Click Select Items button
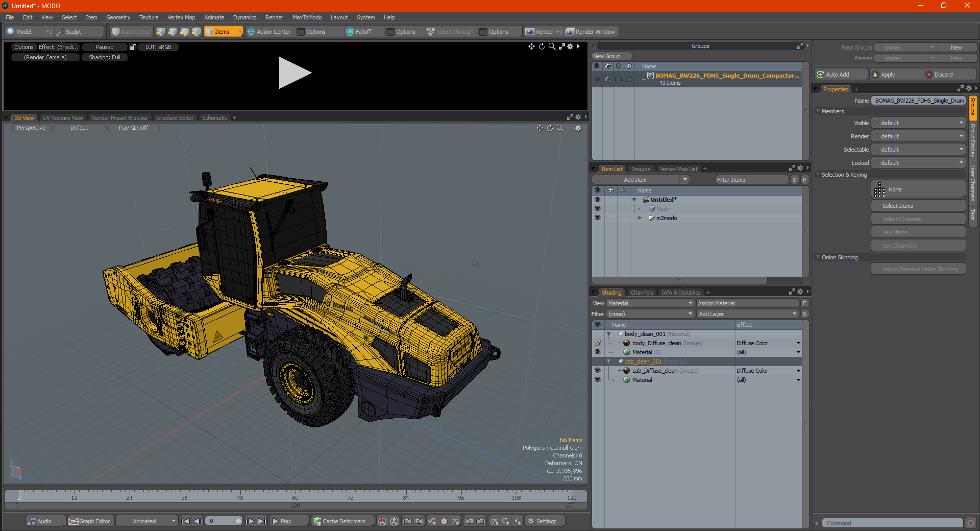Screen dimensions: 980x531 [x=918, y=206]
